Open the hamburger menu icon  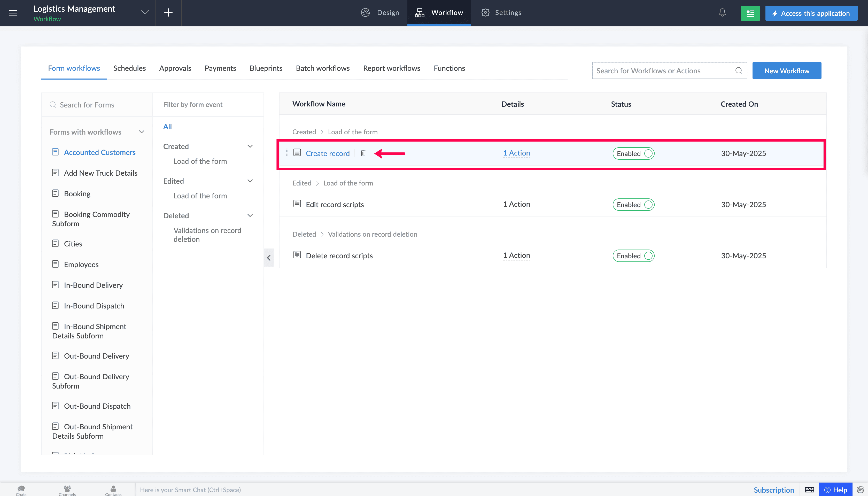(13, 13)
